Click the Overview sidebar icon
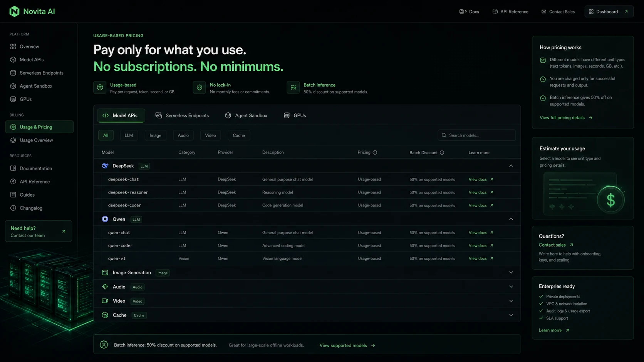644x362 pixels. coord(13,47)
